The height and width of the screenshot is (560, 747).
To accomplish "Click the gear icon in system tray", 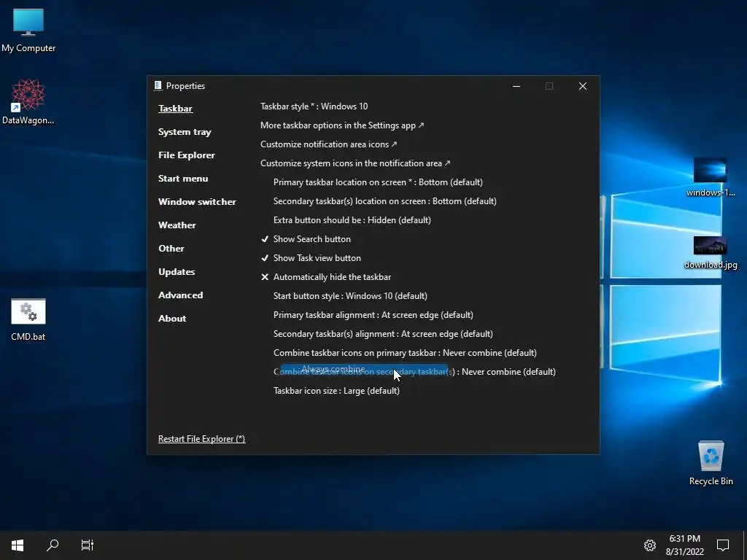I will (650, 545).
